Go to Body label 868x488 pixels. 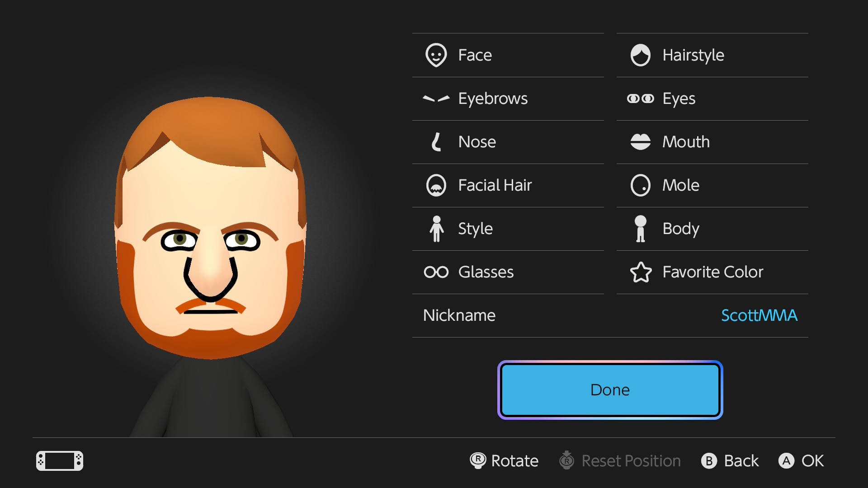681,229
